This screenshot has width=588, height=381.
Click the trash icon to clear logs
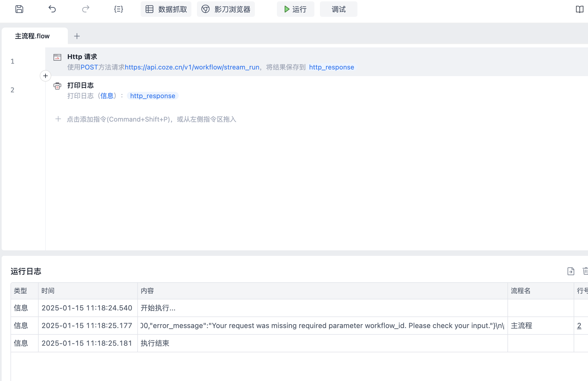(x=585, y=271)
